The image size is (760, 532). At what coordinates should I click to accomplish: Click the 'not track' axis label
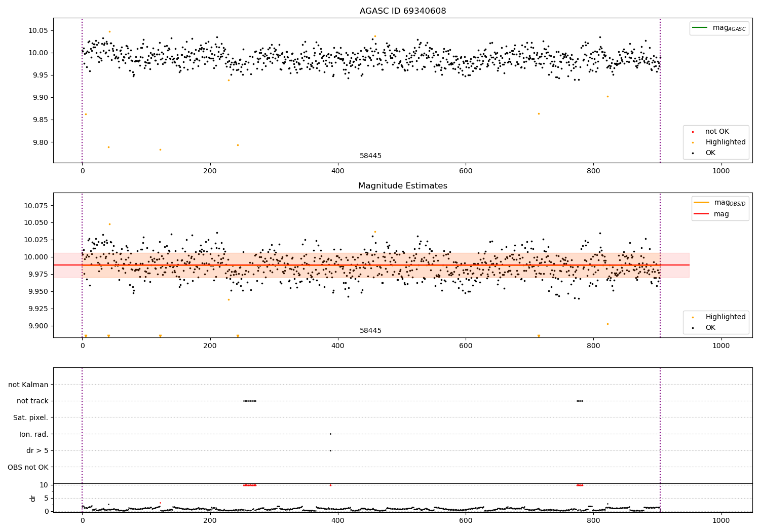point(32,401)
